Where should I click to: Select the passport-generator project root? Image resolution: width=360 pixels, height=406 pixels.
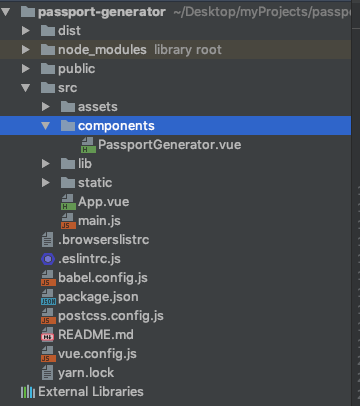point(102,12)
